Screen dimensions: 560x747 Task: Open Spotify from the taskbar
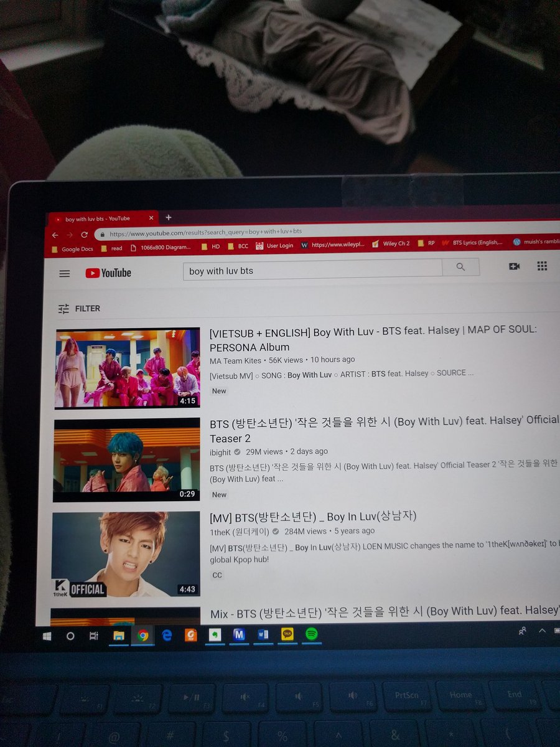tap(312, 634)
